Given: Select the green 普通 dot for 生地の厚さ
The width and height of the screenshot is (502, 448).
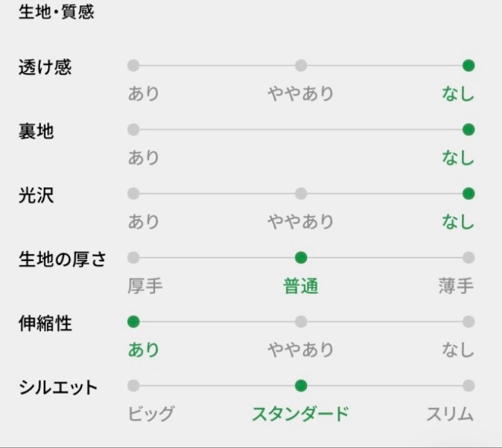Looking at the screenshot, I should [x=301, y=257].
